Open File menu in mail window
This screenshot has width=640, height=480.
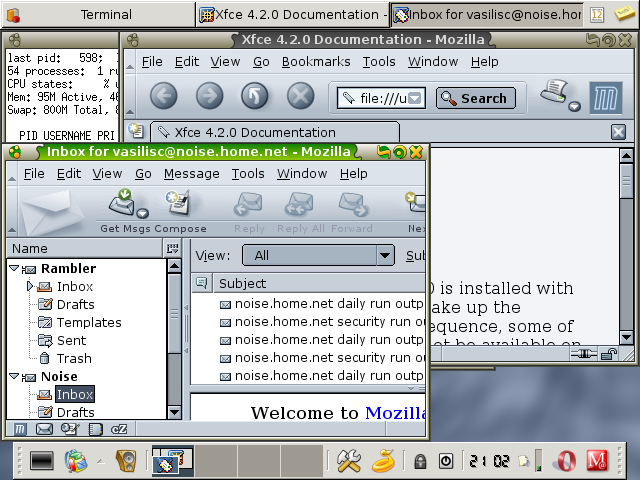(33, 173)
